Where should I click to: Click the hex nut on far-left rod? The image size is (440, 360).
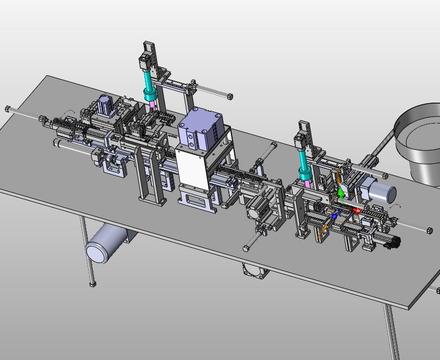coord(8,108)
